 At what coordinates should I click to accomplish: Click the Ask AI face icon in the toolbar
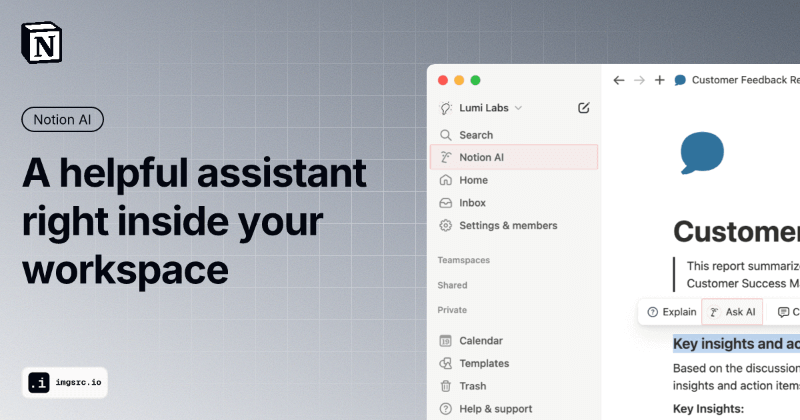click(x=714, y=312)
